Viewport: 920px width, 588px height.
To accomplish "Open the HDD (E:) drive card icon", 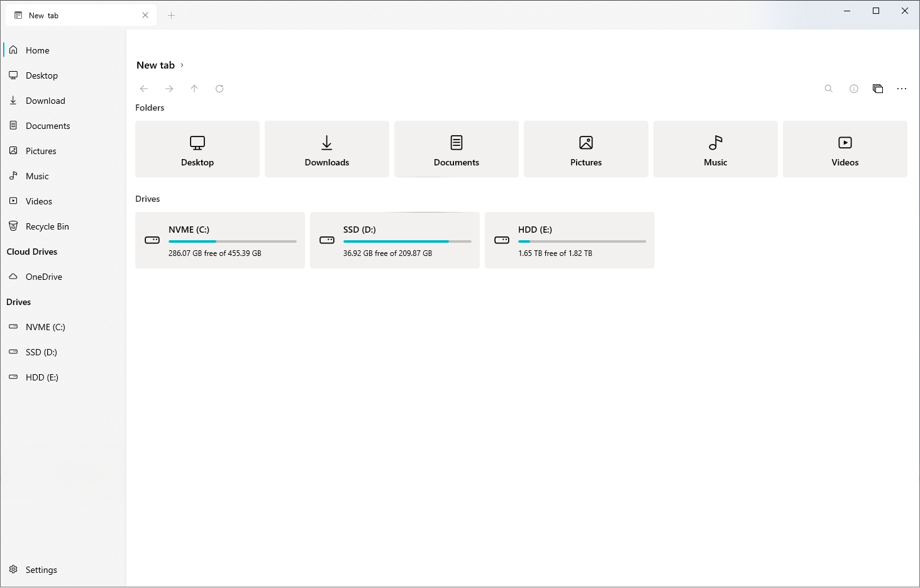I will point(502,240).
